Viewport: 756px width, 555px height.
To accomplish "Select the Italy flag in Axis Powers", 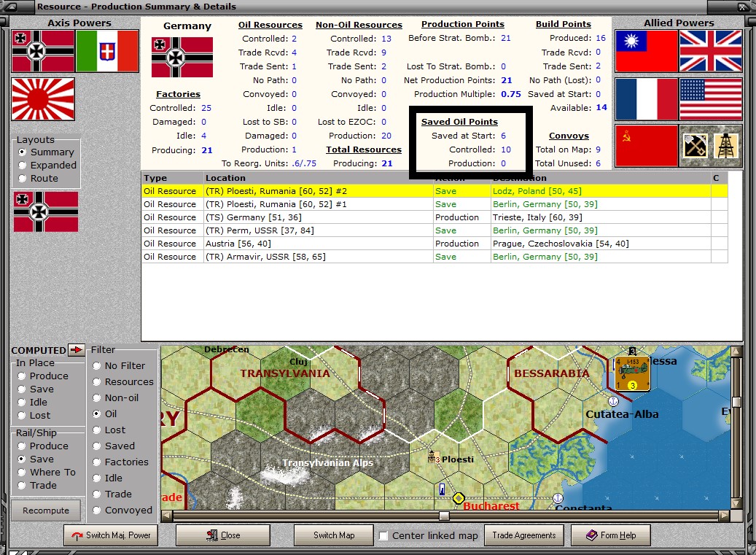I will [x=107, y=51].
